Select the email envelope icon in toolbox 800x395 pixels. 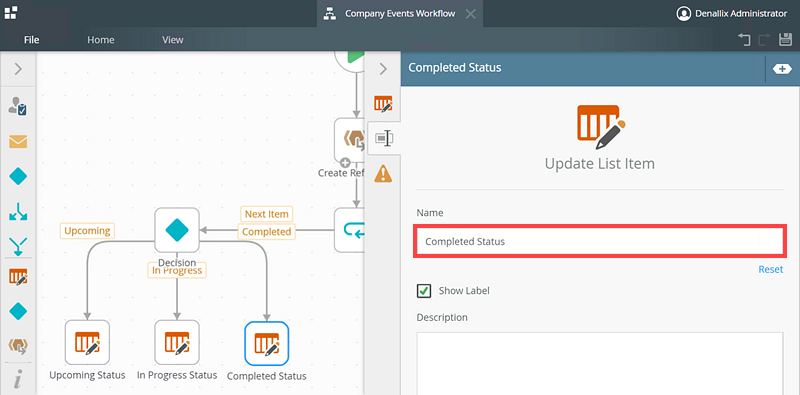(x=18, y=141)
